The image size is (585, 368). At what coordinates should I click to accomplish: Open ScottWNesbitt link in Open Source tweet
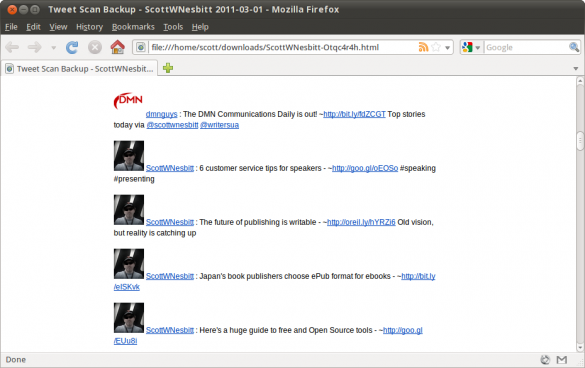(x=170, y=330)
